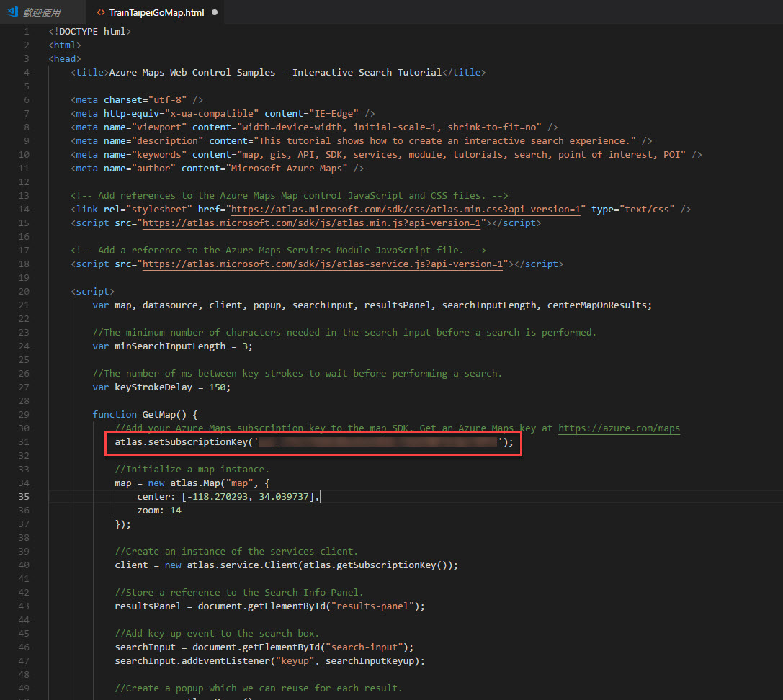This screenshot has height=700, width=783.
Task: Click the meta viewport line
Action: pos(314,127)
